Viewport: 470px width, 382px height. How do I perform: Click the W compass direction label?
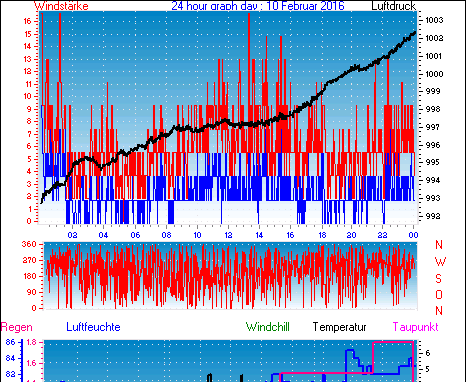pyautogui.click(x=440, y=262)
